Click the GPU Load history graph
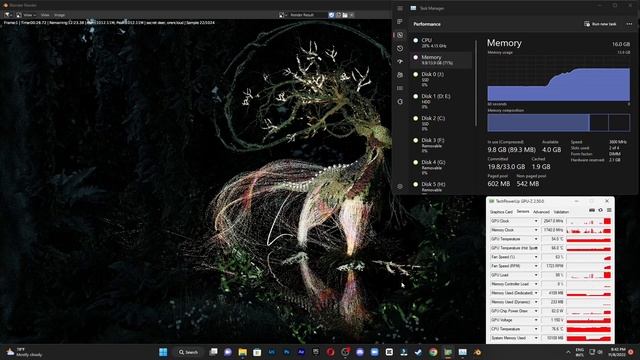This screenshot has height=360, width=640. click(x=589, y=275)
